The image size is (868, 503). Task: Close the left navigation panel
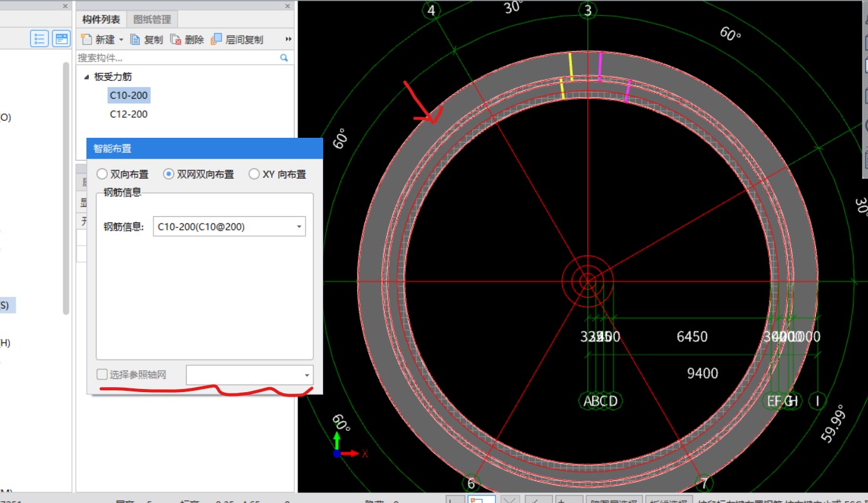tap(65, 6)
